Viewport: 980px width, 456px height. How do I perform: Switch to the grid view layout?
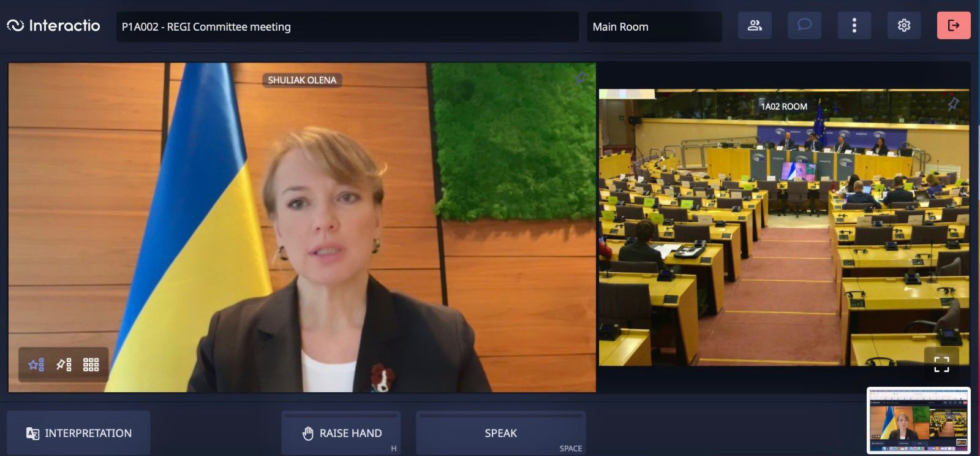click(x=91, y=365)
